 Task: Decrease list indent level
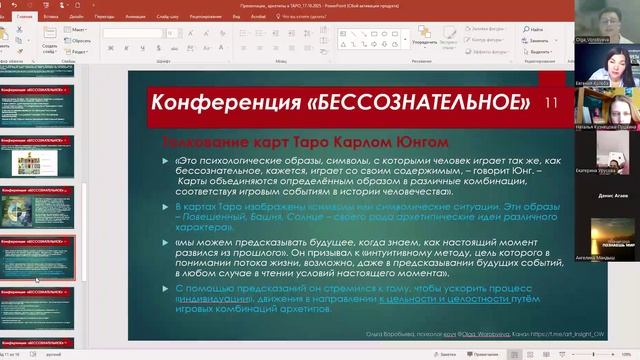[x=276, y=33]
